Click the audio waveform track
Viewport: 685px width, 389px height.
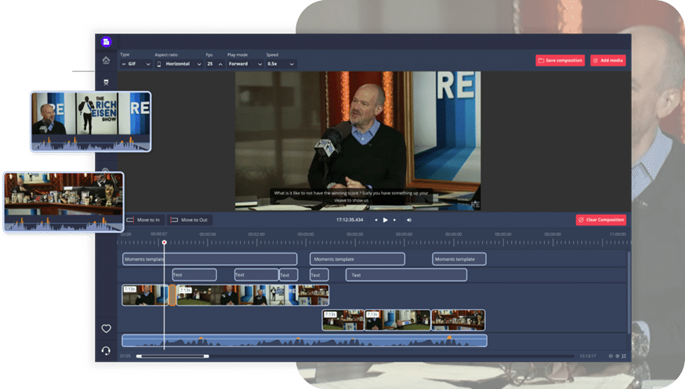(x=304, y=340)
